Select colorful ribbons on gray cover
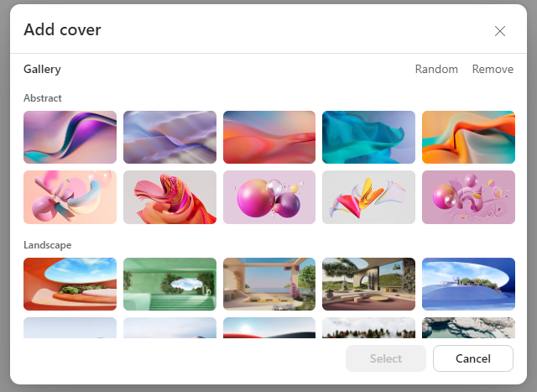The height and width of the screenshot is (392, 537). (368, 197)
